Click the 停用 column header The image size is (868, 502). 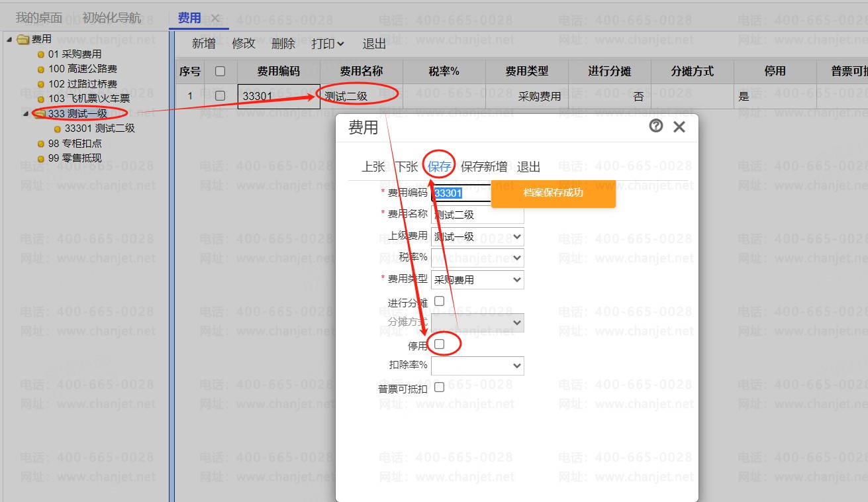[x=775, y=72]
